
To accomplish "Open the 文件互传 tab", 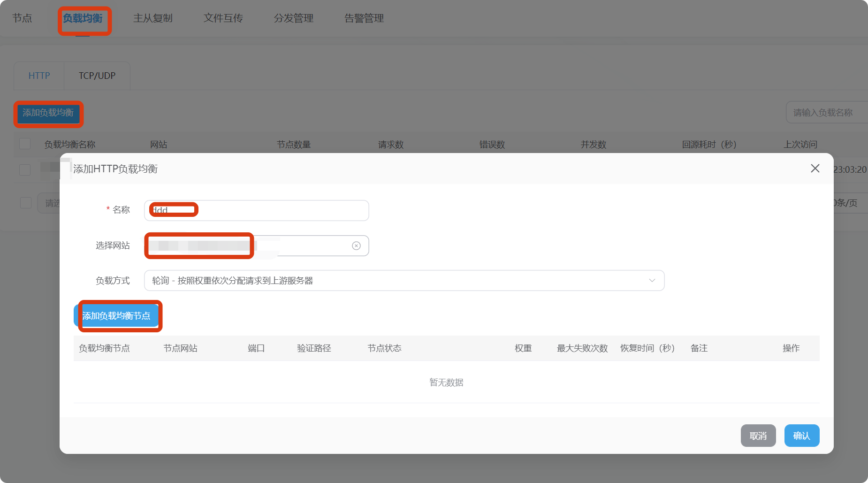I will tap(223, 18).
